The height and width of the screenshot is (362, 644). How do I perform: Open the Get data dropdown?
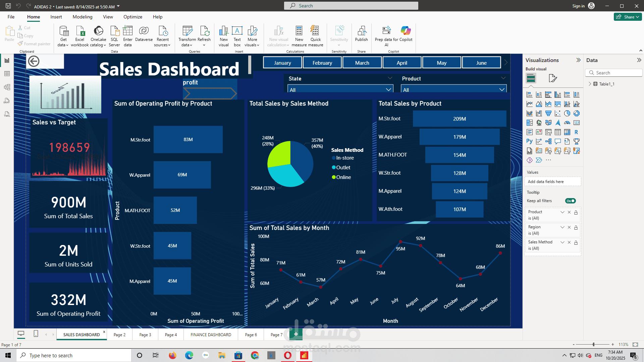point(63,42)
